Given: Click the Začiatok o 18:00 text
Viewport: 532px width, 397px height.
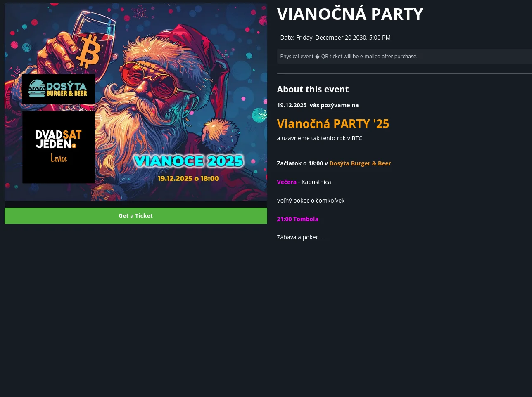Looking at the screenshot, I should (x=300, y=163).
